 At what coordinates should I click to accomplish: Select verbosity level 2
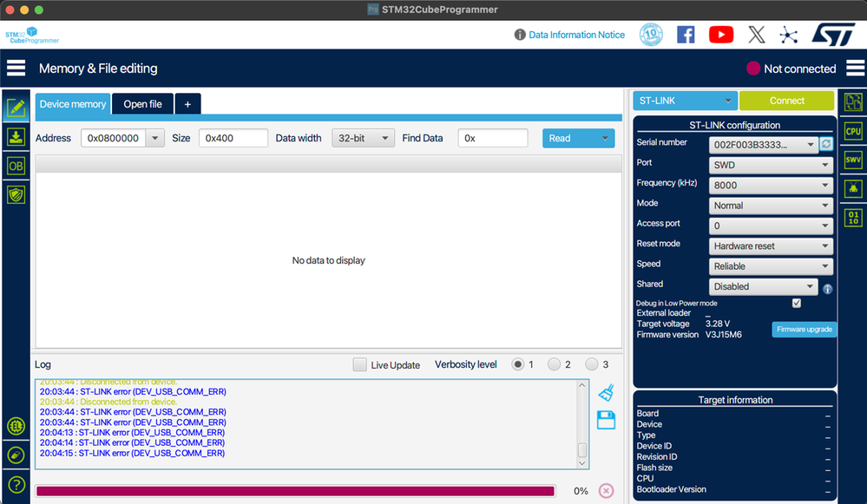554,364
